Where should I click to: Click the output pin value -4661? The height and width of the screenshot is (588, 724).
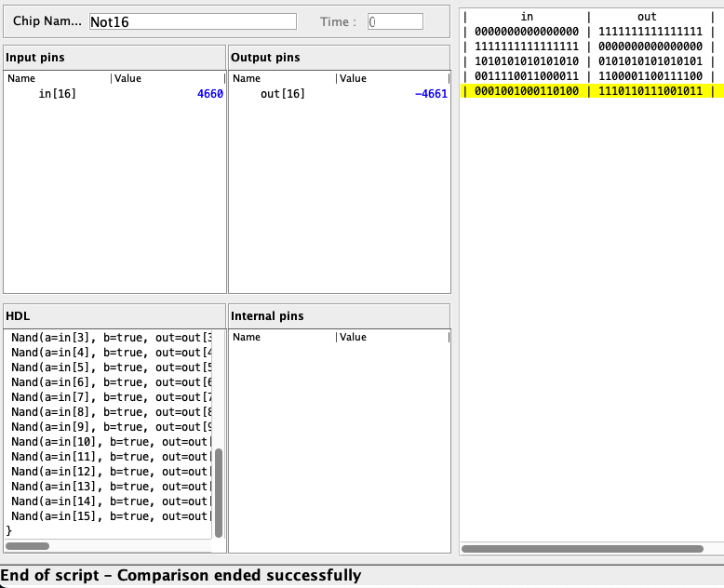[x=431, y=94]
